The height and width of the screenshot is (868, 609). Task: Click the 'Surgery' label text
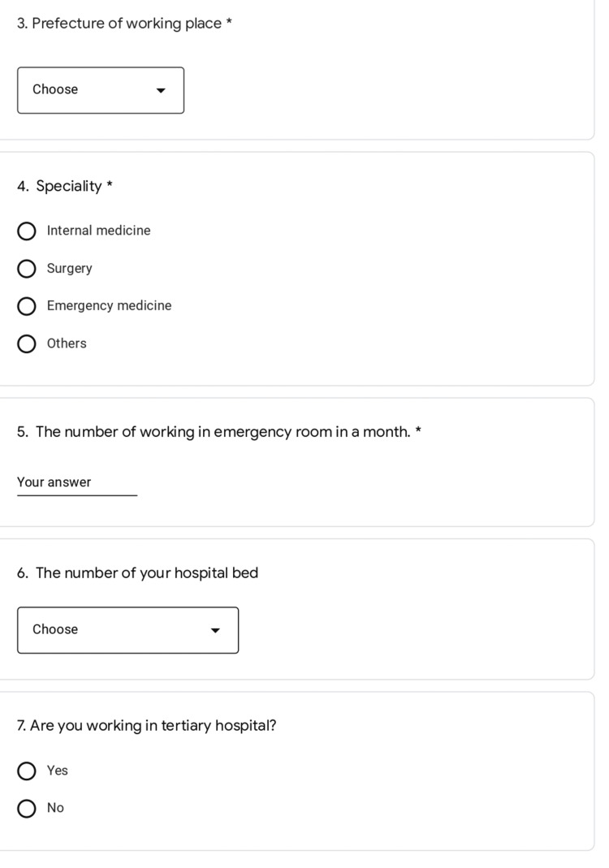pyautogui.click(x=69, y=269)
